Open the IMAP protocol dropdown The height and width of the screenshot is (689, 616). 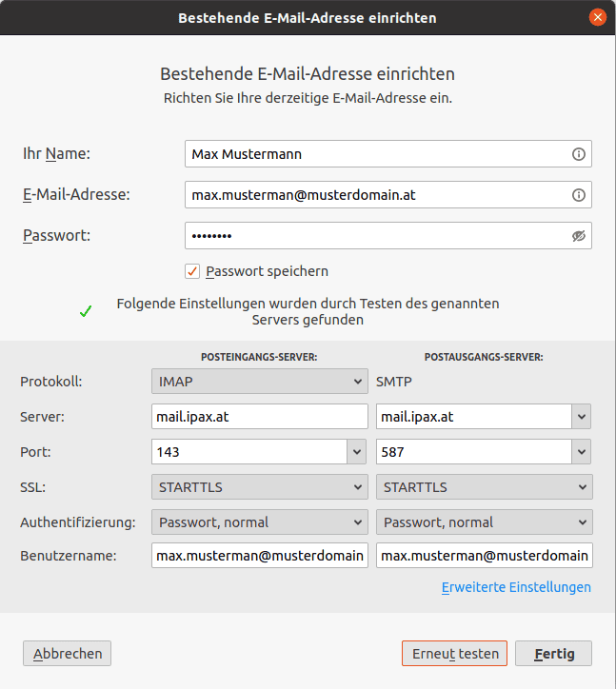tap(259, 382)
